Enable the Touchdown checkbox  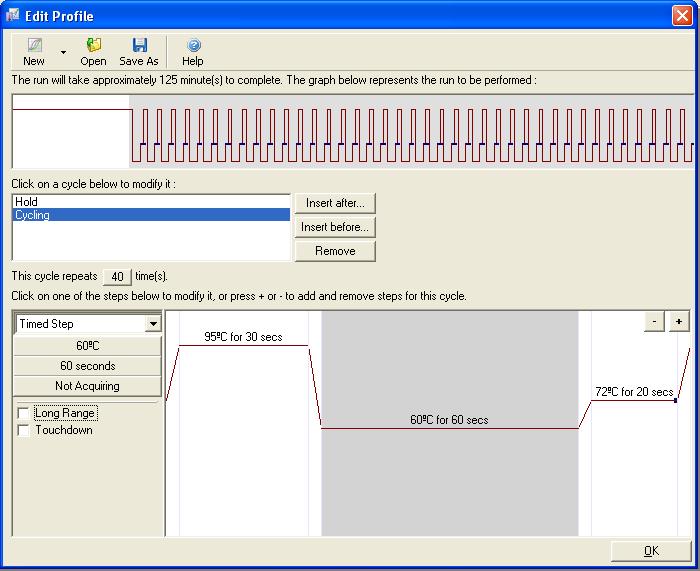[23, 430]
